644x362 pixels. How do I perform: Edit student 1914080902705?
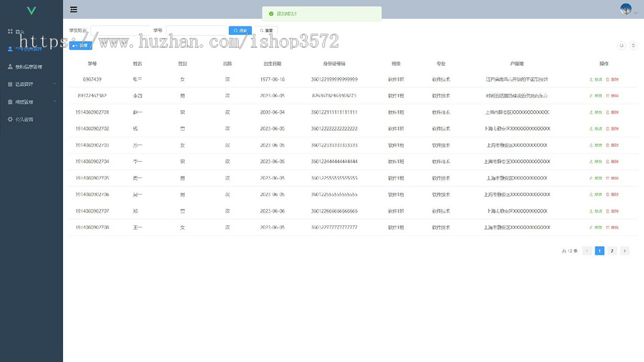click(596, 178)
